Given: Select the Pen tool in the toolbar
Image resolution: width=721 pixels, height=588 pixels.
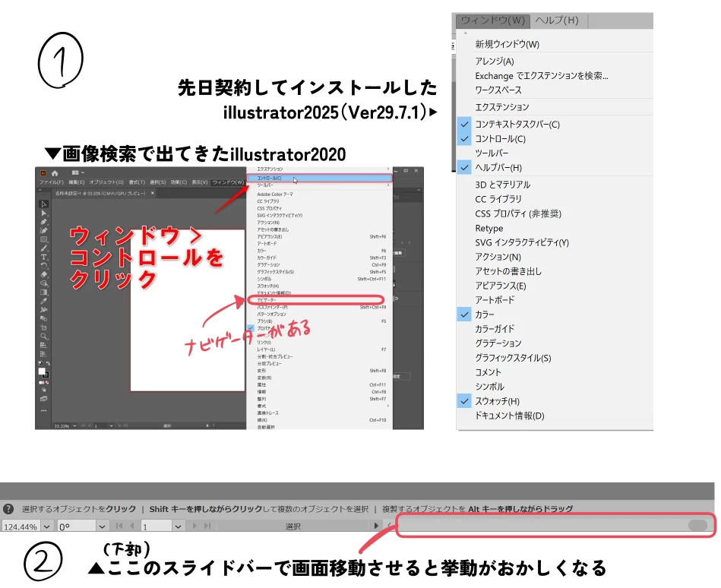Looking at the screenshot, I should (x=43, y=222).
